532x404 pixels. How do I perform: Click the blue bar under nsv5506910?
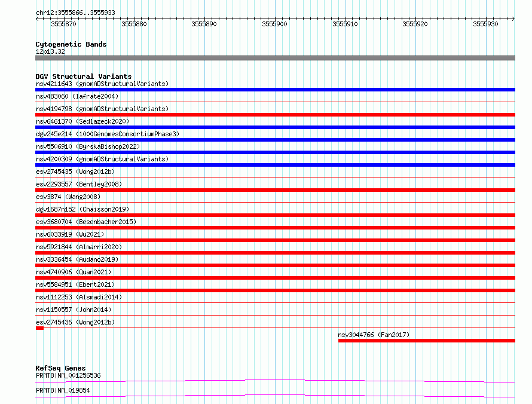[275, 152]
